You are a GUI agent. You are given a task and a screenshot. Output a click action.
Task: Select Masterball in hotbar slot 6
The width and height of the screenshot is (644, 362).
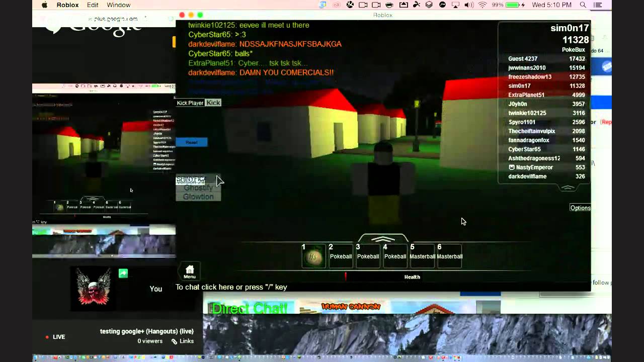450,255
